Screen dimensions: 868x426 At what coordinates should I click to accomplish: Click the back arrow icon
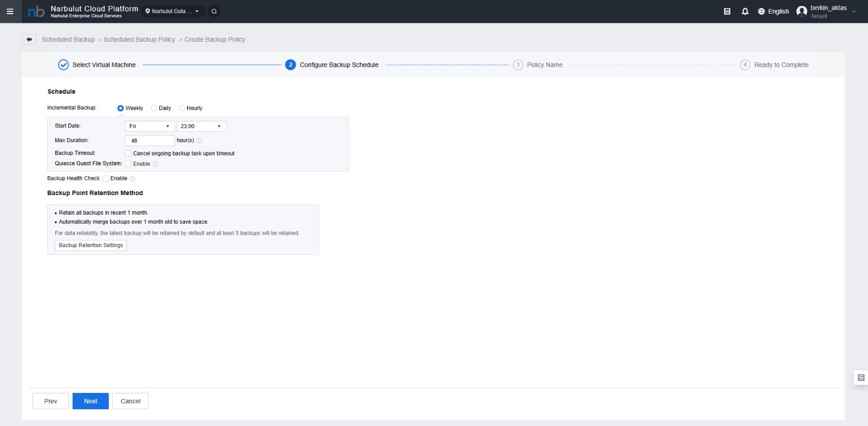click(x=29, y=40)
